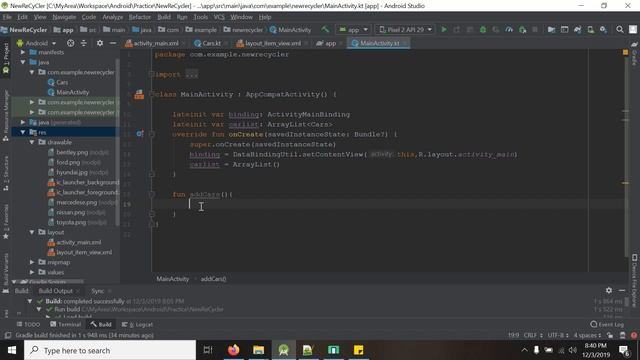
Task: Run the app with green play icon
Action: click(444, 29)
